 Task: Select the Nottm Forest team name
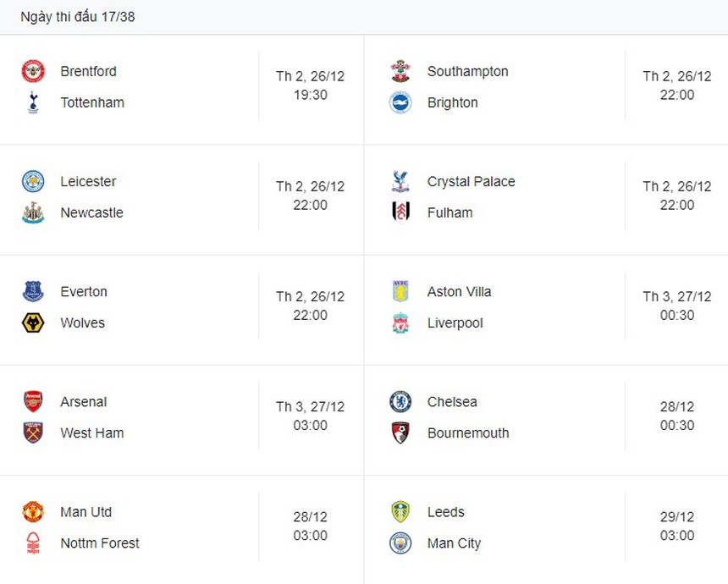(x=100, y=543)
